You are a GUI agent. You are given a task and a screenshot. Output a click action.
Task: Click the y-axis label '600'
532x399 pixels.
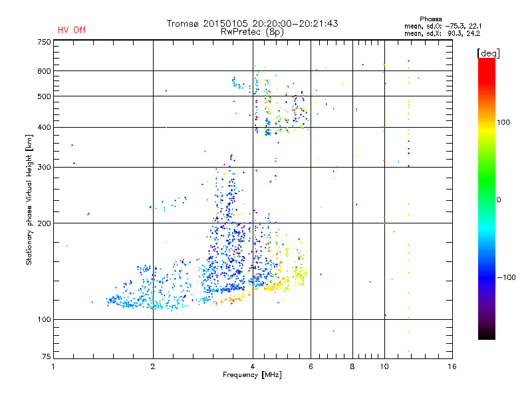point(44,71)
